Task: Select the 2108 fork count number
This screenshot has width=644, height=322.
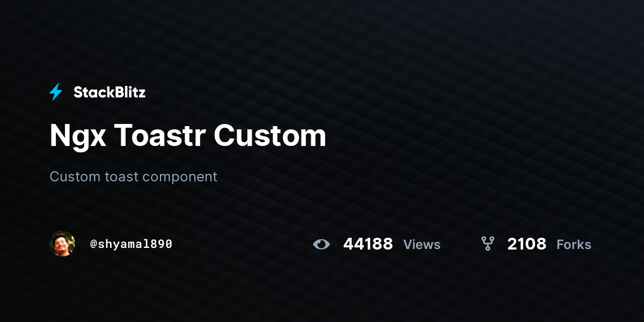Action: point(527,245)
